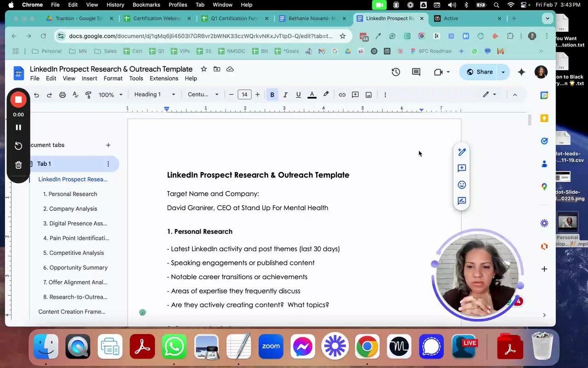Toggle bold formatting button
The image size is (588, 368).
point(272,95)
